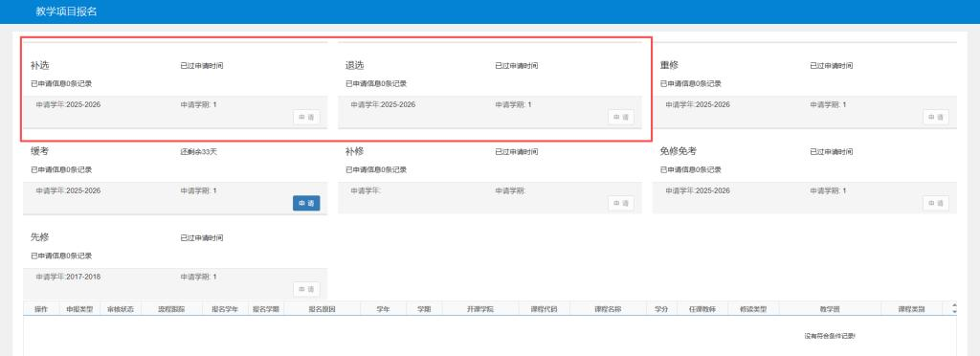Click the 申请 button in the 退选 card
The width and height of the screenshot is (980, 356).
[621, 117]
